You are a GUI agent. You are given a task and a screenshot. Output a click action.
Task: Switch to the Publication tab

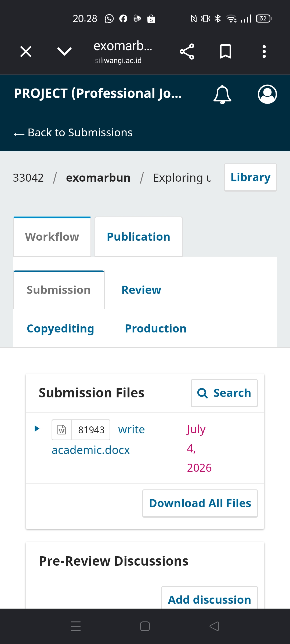click(x=139, y=237)
